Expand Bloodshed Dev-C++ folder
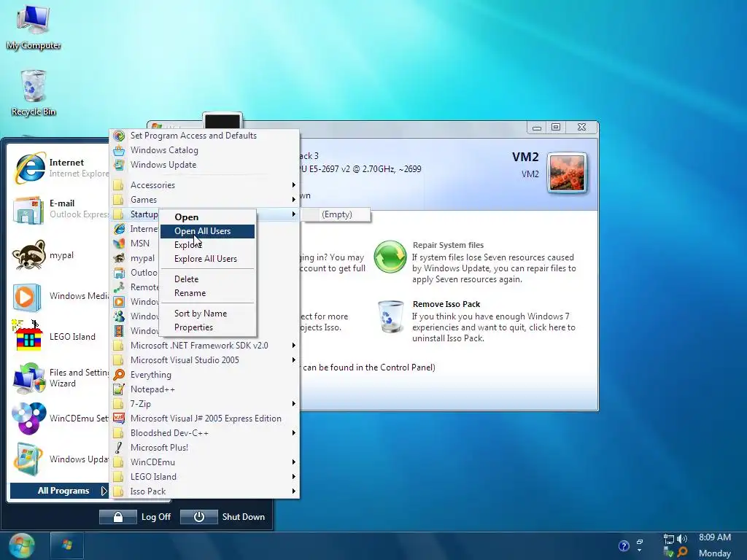Screen dimensions: 747x560 [x=205, y=433]
